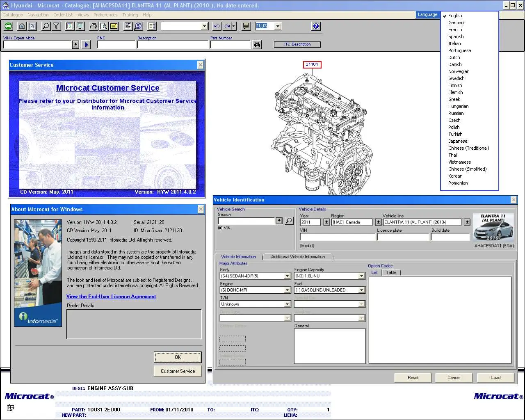
Task: Click the printer icon
Action: coord(94,26)
